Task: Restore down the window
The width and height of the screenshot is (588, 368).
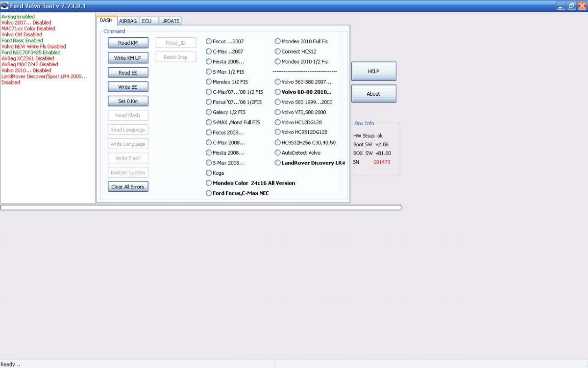Action: (x=571, y=6)
